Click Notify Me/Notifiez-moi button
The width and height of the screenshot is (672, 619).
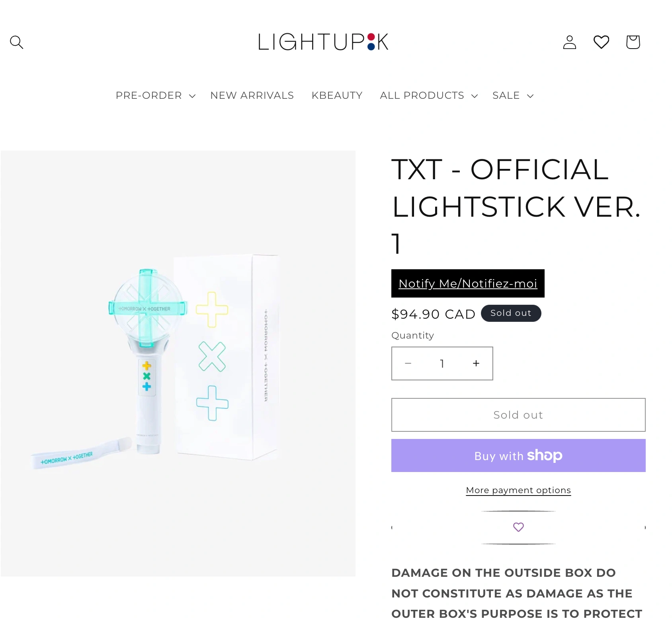click(x=468, y=284)
